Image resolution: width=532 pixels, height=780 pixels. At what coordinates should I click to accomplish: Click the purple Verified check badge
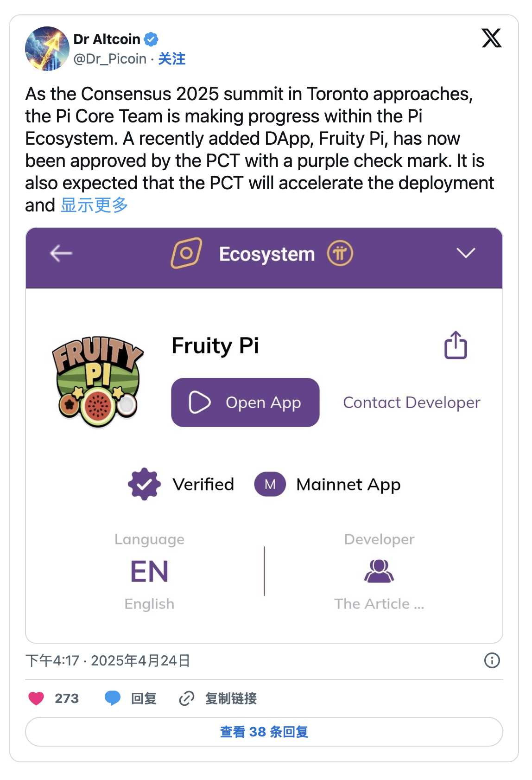coord(145,484)
